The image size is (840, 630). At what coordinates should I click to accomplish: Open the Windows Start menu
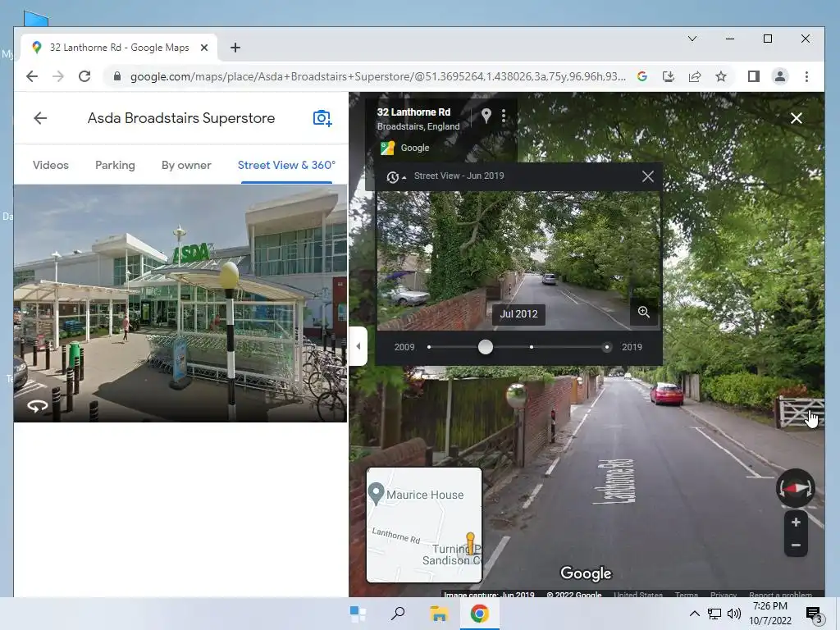tap(358, 614)
